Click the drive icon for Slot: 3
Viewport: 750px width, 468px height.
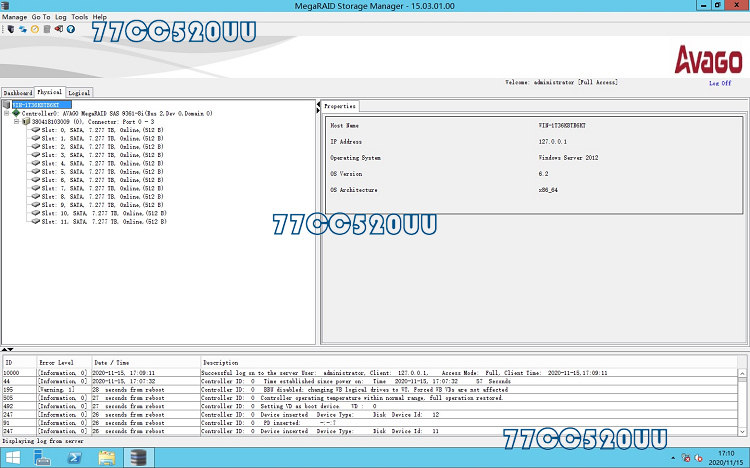[x=35, y=155]
